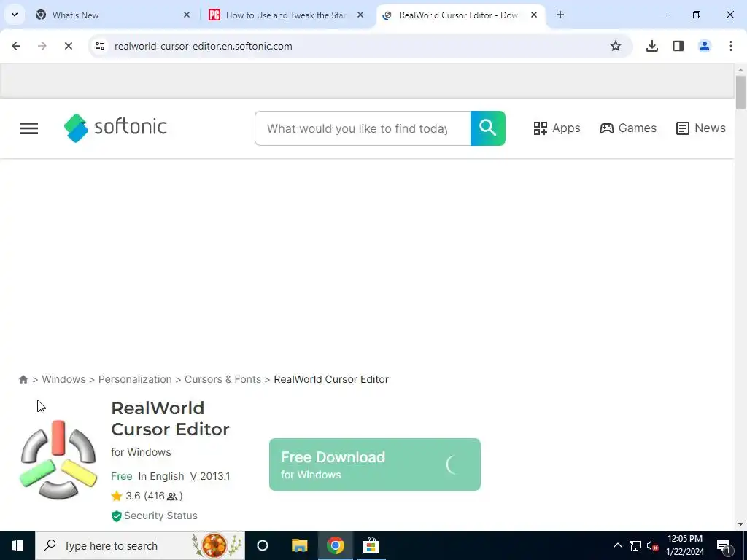The height and width of the screenshot is (560, 747).
Task: Show hidden system tray icons
Action: click(617, 545)
